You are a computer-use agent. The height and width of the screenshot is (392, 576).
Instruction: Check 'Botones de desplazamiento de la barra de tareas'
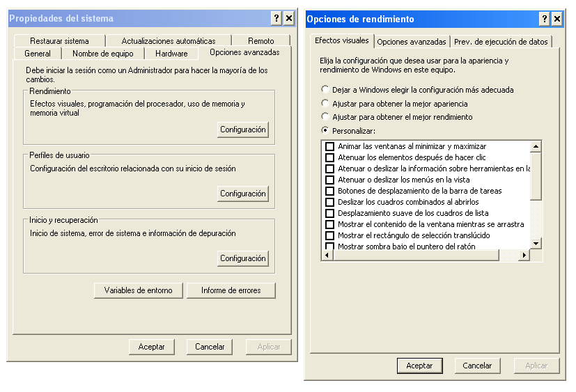[x=330, y=191]
